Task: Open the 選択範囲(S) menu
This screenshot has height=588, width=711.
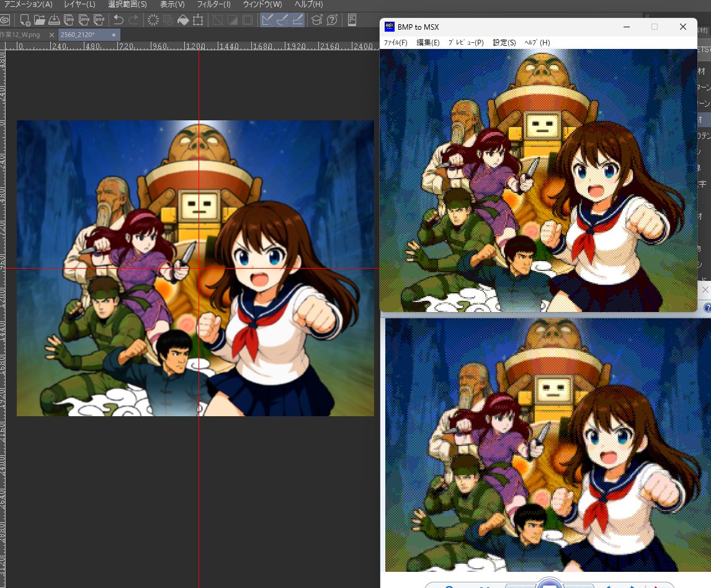Action: coord(127,4)
